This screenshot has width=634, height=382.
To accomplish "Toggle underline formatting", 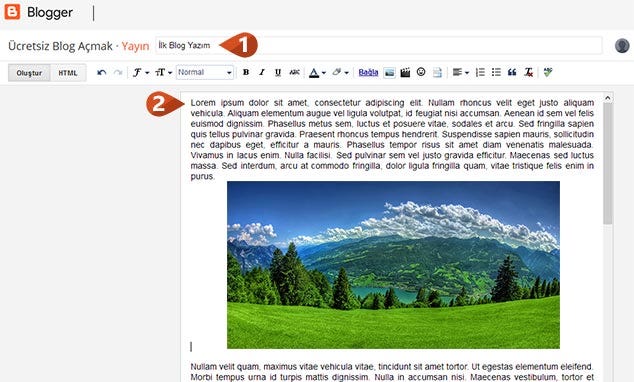I will (278, 73).
